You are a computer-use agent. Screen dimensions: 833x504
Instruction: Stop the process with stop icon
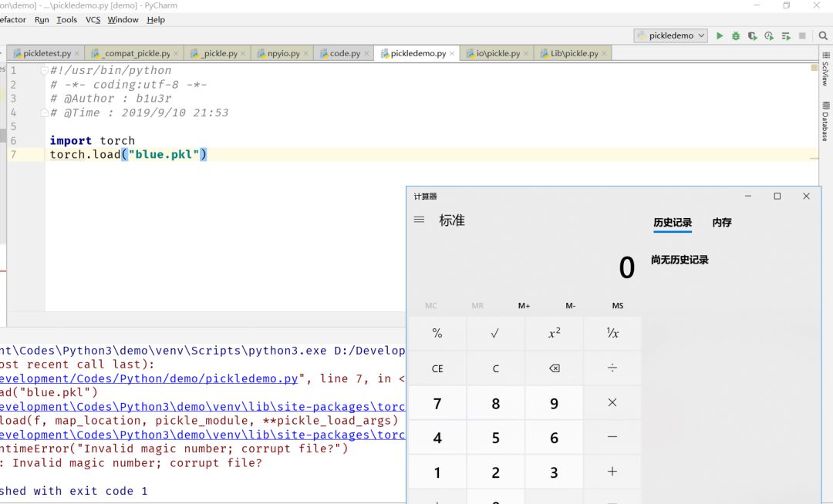click(x=802, y=35)
